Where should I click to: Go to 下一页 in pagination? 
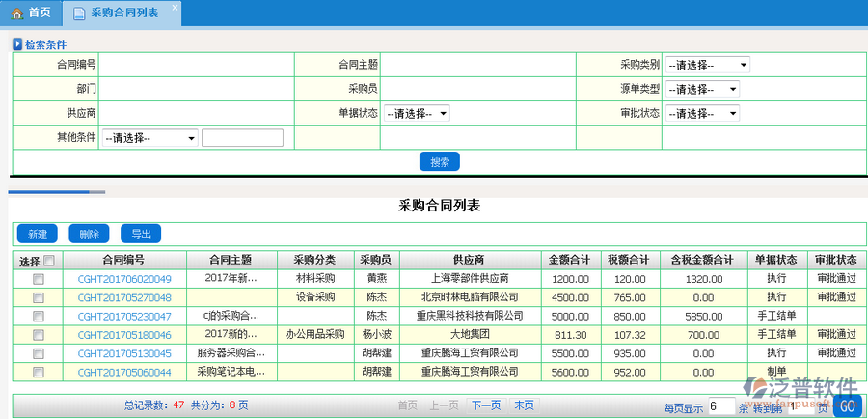(486, 405)
